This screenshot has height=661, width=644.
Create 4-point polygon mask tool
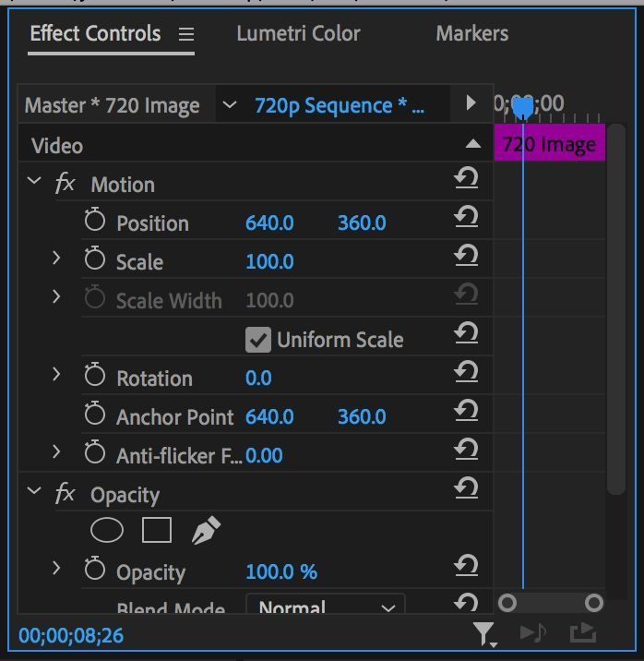157,530
